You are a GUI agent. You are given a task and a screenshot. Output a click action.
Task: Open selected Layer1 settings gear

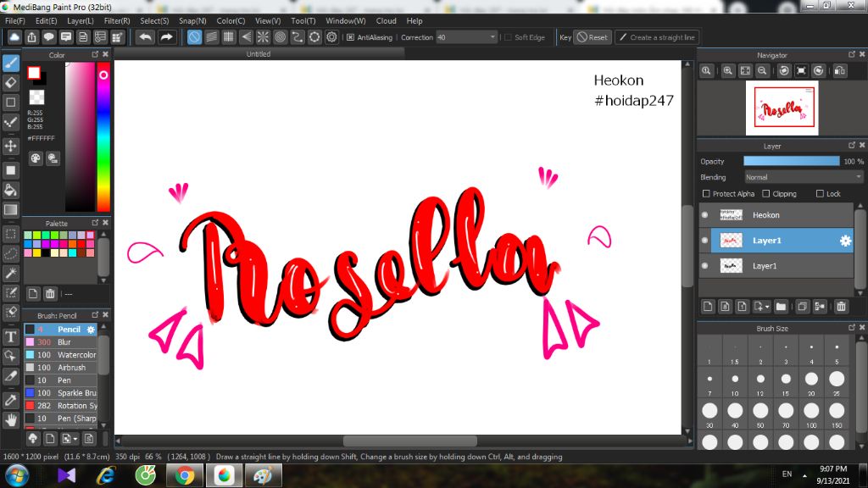pyautogui.click(x=845, y=241)
